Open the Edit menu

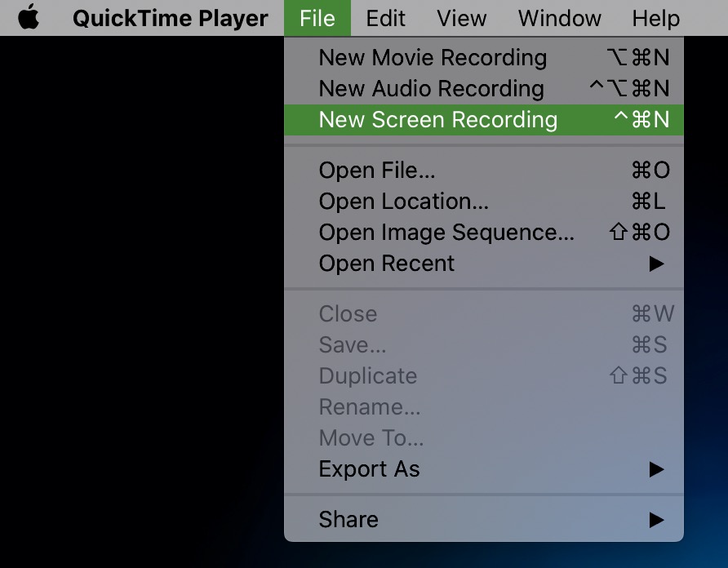[x=385, y=19]
